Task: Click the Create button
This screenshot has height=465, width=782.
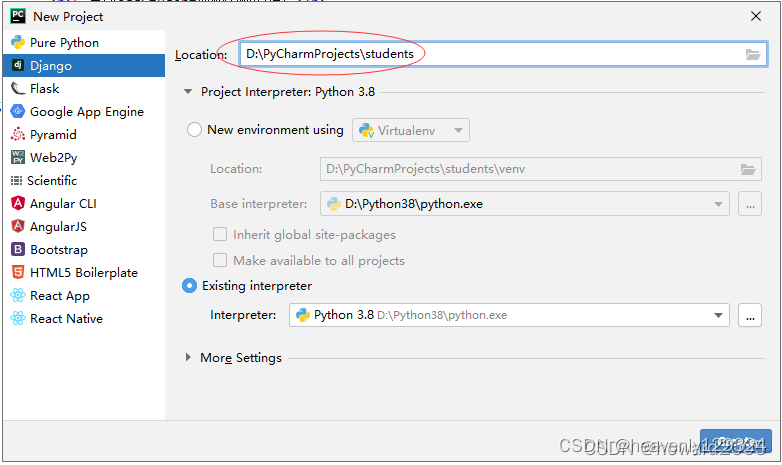Action: click(x=735, y=441)
